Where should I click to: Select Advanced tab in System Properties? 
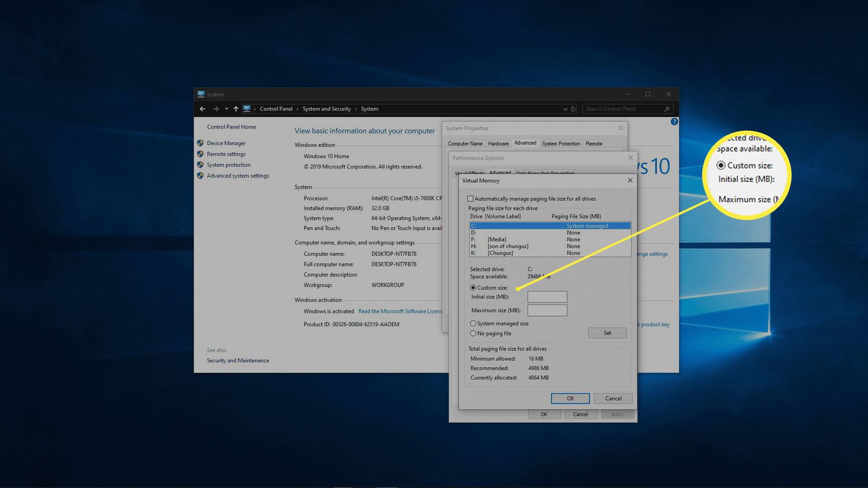click(x=525, y=143)
